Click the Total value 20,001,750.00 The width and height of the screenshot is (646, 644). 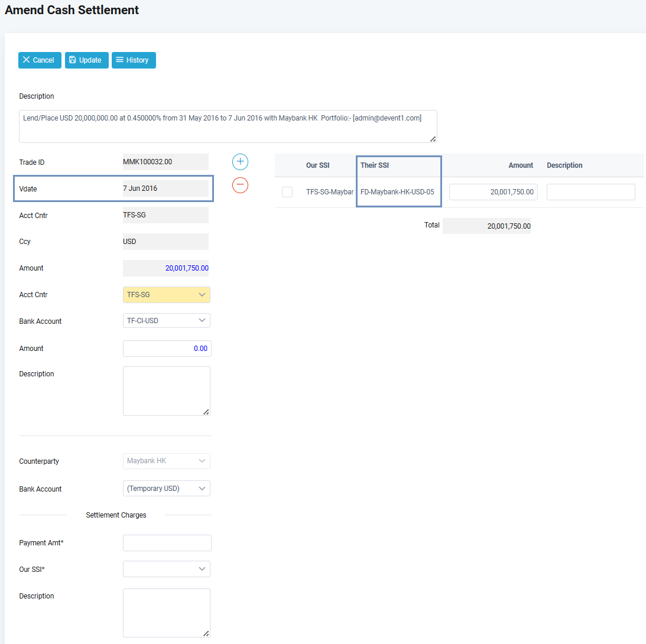coord(486,226)
